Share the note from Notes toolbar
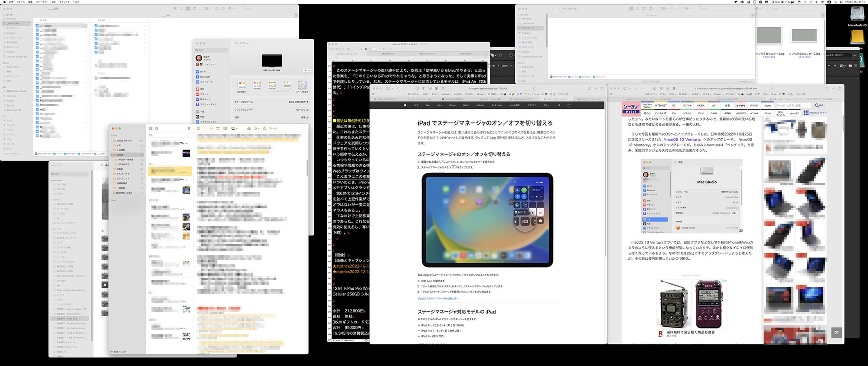 (x=264, y=128)
